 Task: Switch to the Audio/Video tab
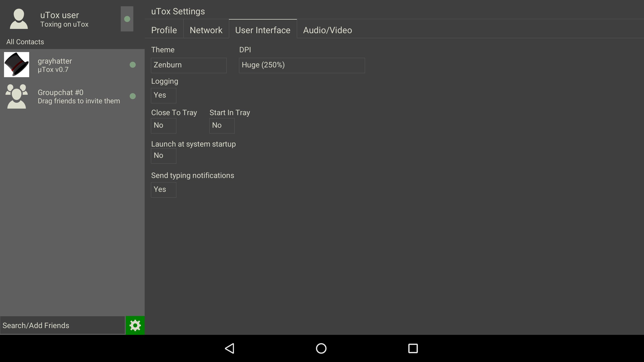(x=327, y=30)
